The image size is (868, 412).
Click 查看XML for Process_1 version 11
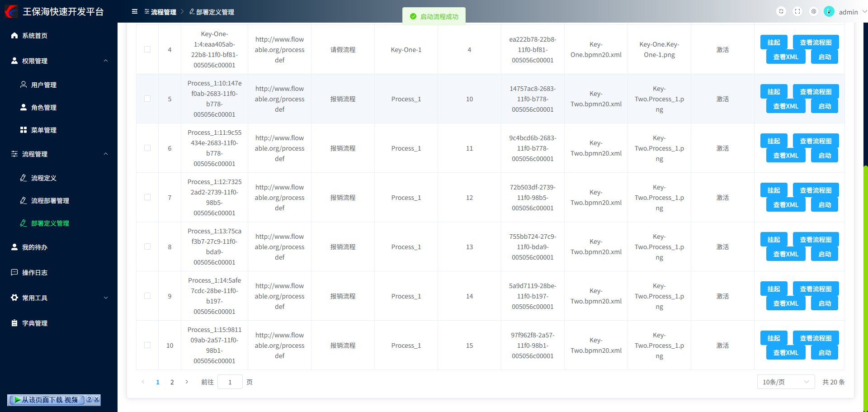click(x=786, y=155)
